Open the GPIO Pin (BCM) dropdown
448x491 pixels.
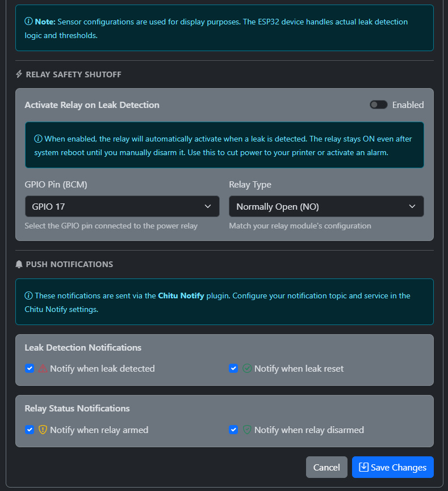click(122, 206)
